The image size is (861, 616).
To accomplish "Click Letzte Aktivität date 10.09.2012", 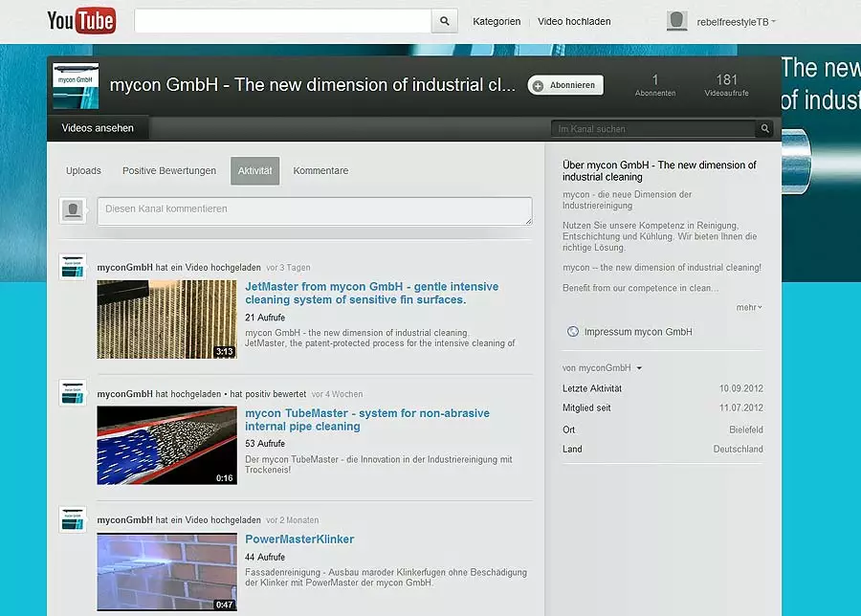I will tap(741, 388).
